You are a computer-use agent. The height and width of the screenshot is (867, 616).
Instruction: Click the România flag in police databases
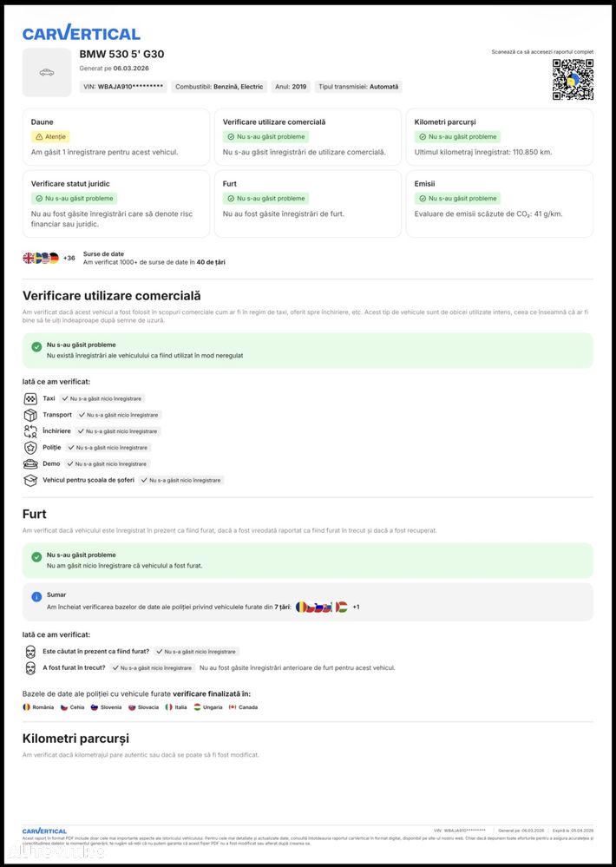point(26,707)
